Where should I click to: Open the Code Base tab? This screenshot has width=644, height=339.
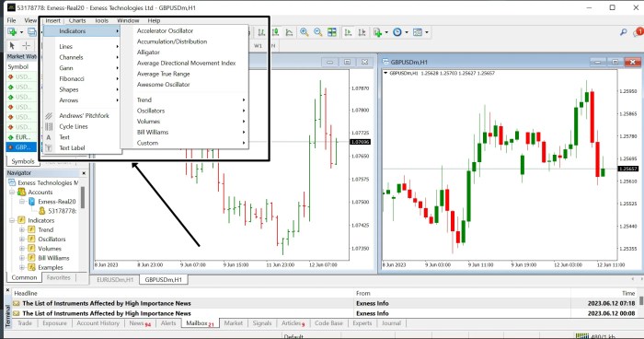click(328, 323)
